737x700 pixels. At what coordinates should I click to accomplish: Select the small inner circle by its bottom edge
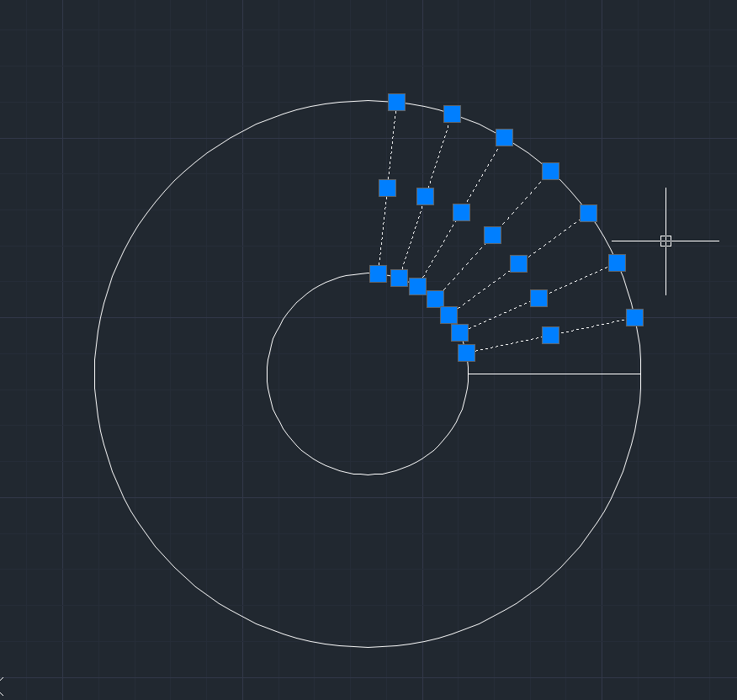tap(368, 475)
